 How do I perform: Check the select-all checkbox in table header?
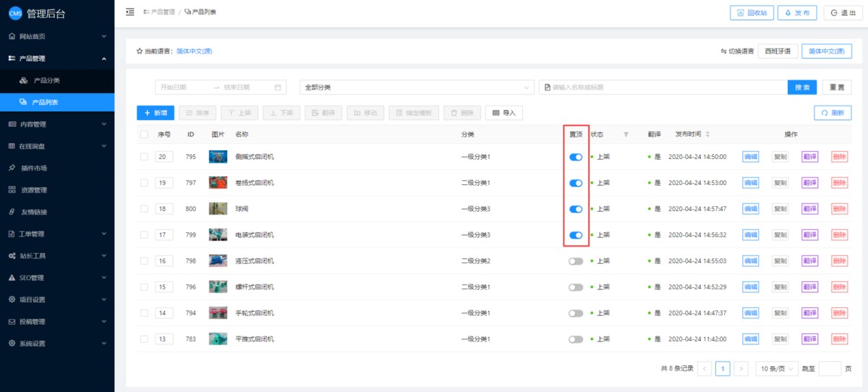pos(145,135)
